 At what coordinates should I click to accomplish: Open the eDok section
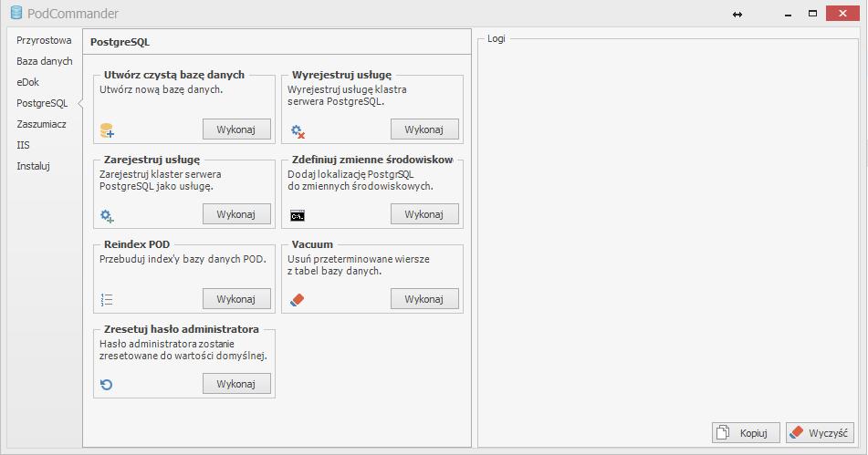(x=27, y=82)
